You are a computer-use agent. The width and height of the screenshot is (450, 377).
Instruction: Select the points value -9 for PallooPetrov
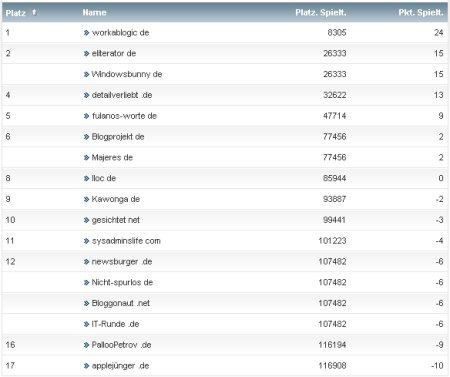(439, 345)
